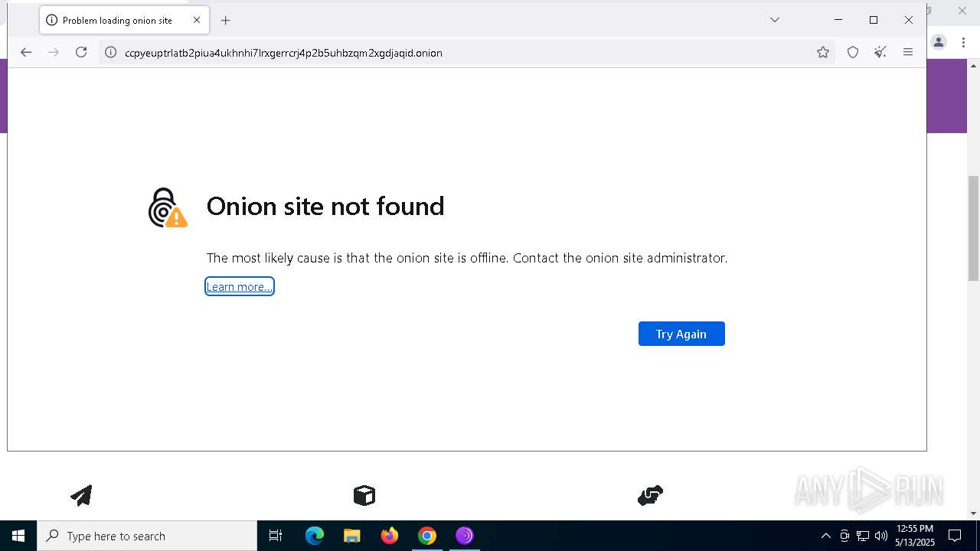
Task: Minimize the Tor Browser window
Action: [838, 20]
